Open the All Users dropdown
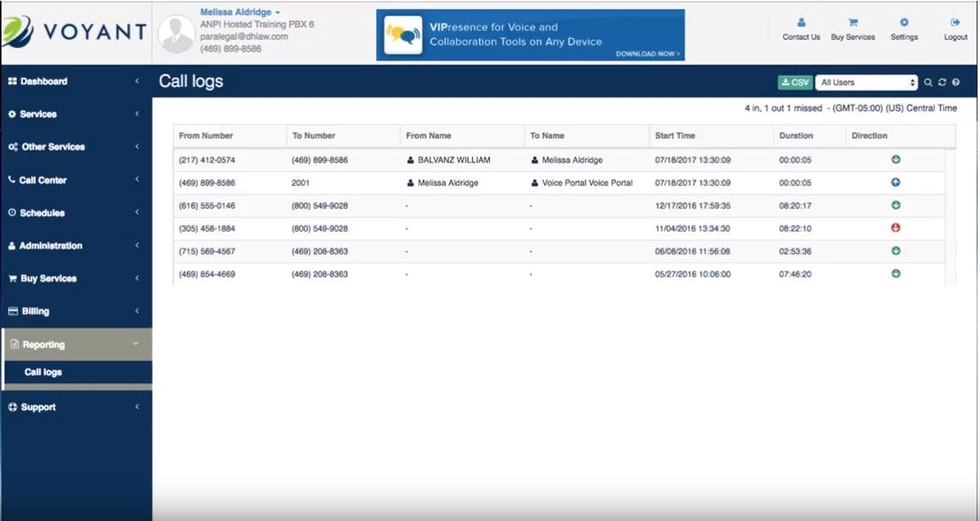Image resolution: width=980 pixels, height=521 pixels. pos(863,82)
